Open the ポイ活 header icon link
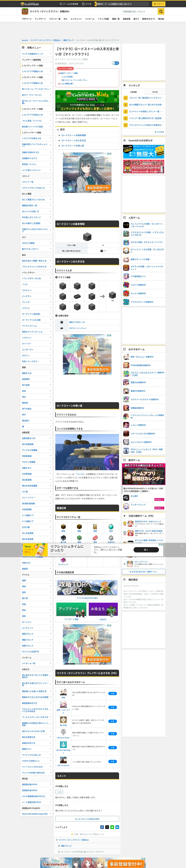Image resolution: width=186 pixels, height=868 pixels. click(x=87, y=4)
